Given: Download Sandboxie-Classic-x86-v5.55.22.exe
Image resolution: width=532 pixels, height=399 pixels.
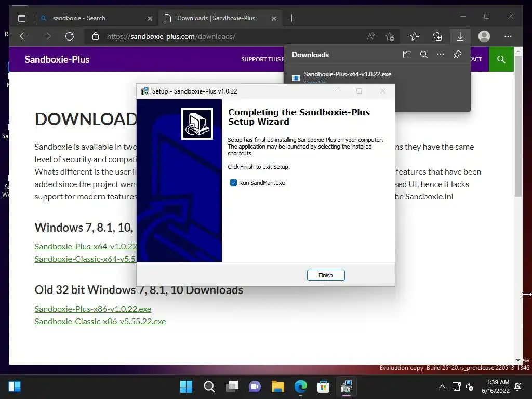Looking at the screenshot, I should [x=100, y=322].
